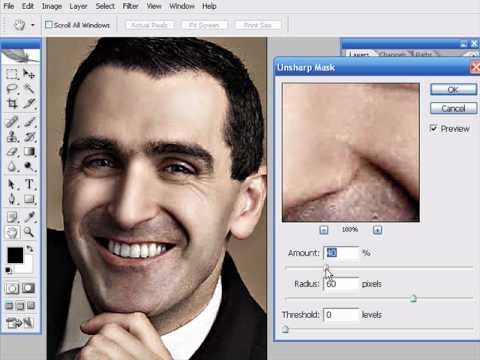Open the Edit menu
Image resolution: width=480 pixels, height=360 pixels.
[x=28, y=6]
